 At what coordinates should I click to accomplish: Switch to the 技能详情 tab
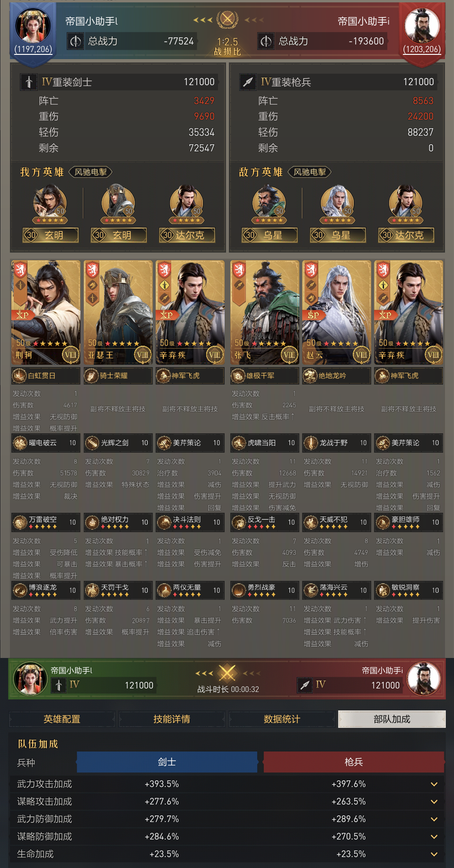(x=172, y=719)
